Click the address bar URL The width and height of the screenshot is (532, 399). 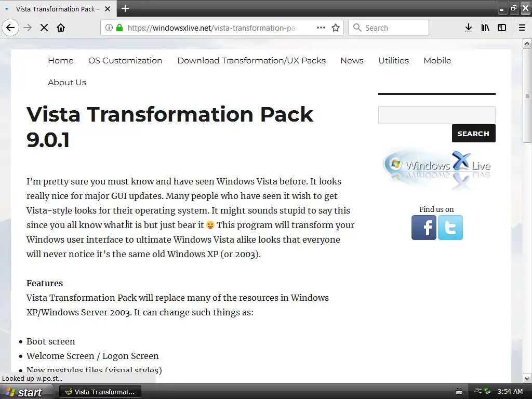[212, 28]
